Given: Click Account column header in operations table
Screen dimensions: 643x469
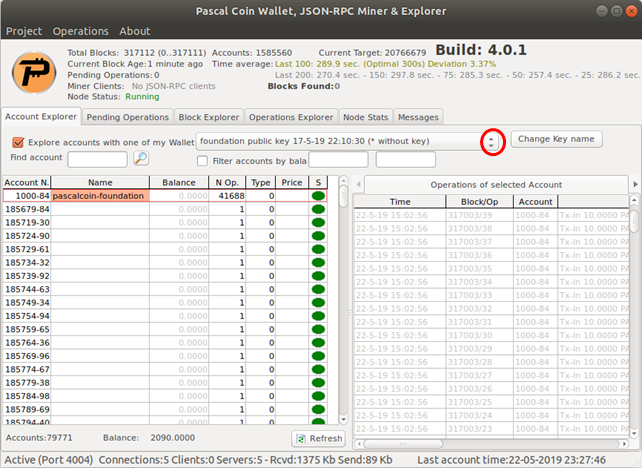Looking at the screenshot, I should pos(536,202).
